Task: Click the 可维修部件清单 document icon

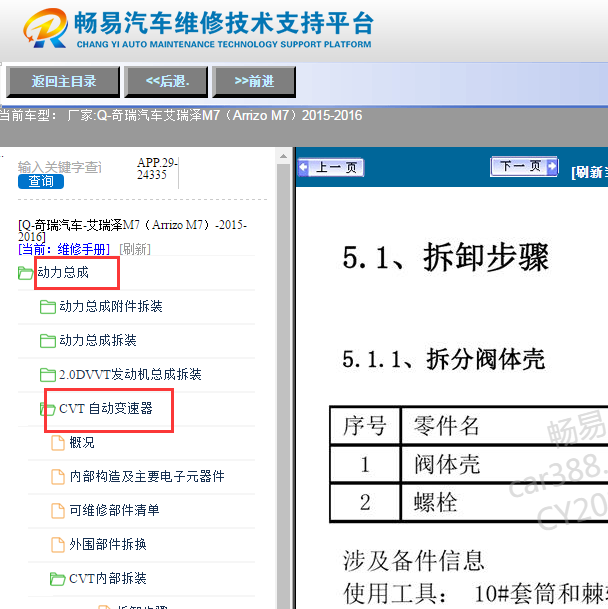Action: [58, 511]
